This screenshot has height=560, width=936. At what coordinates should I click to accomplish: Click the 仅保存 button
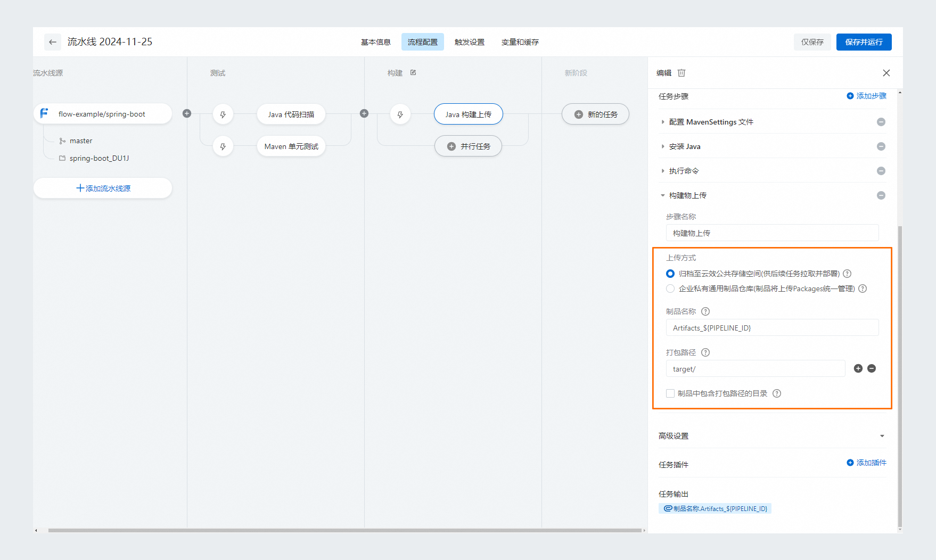812,42
